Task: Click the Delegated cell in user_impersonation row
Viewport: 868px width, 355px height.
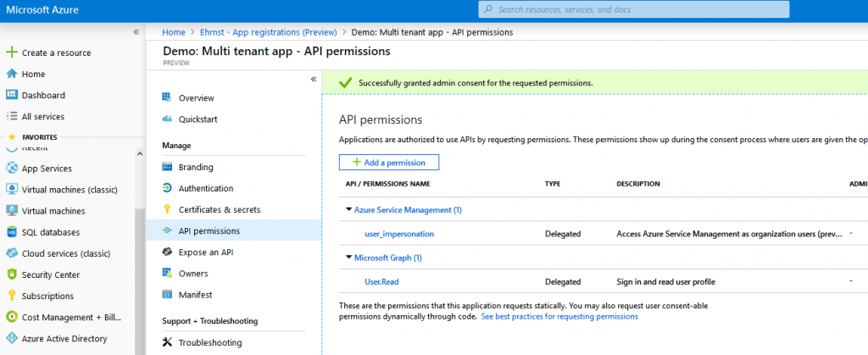Action: pos(563,233)
